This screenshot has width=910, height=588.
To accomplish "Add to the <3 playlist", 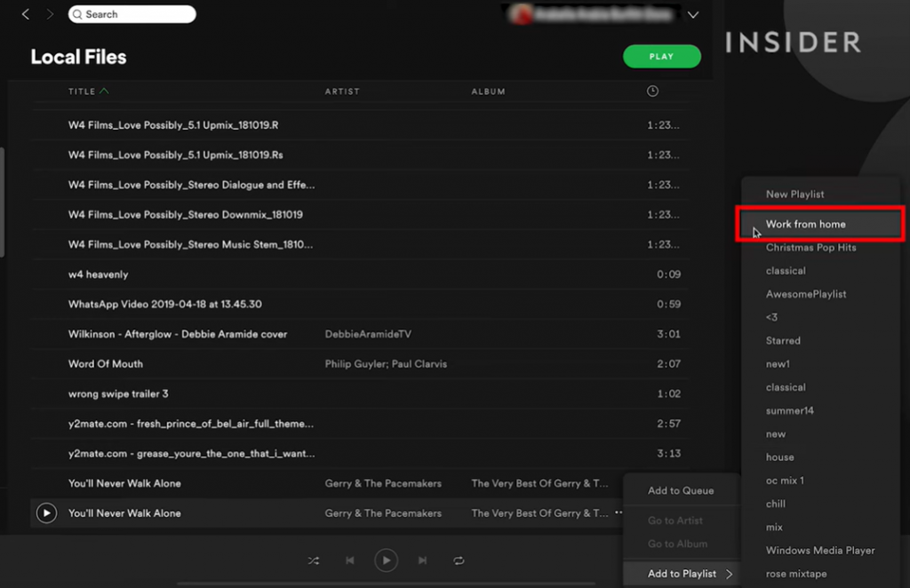I will point(771,317).
